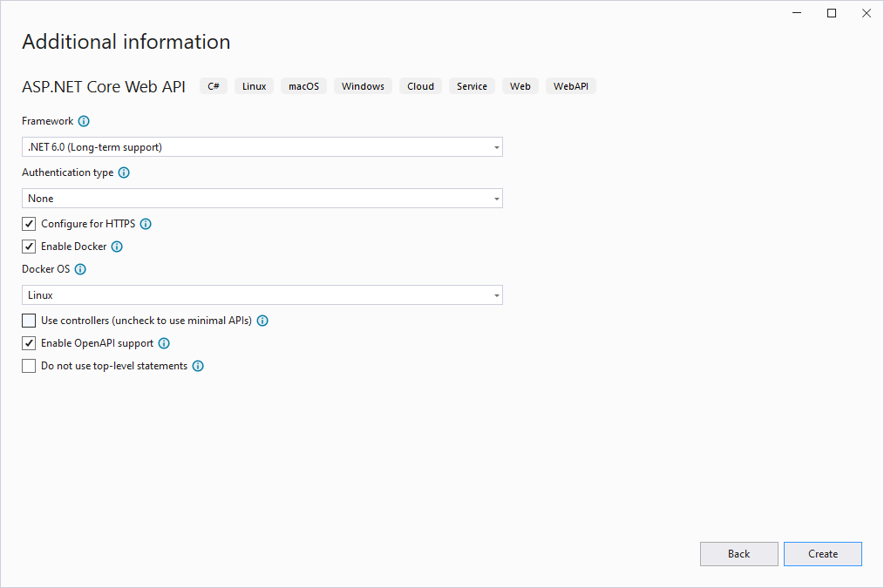Viewport: 884px width, 588px height.
Task: Open the Docker OS dropdown
Action: click(262, 295)
